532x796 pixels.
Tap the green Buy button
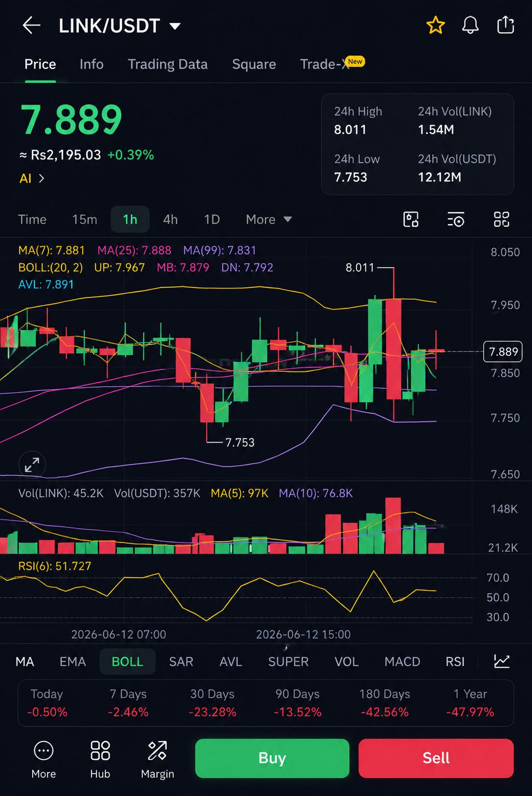click(x=272, y=758)
